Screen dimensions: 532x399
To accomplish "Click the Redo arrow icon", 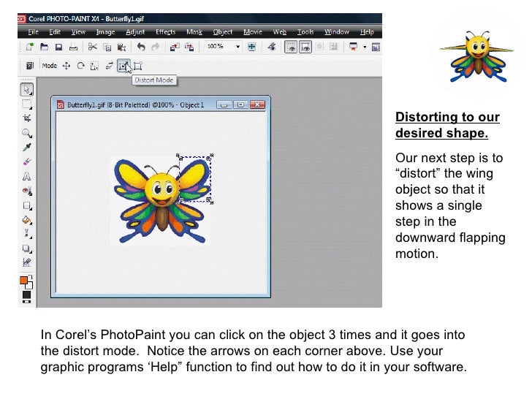I will [x=155, y=47].
